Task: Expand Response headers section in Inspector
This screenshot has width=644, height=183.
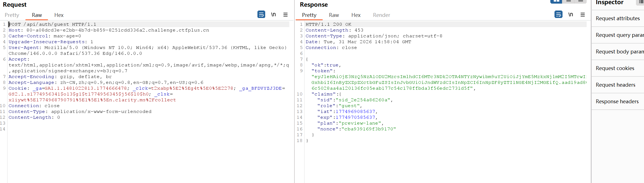Action: coord(617,102)
